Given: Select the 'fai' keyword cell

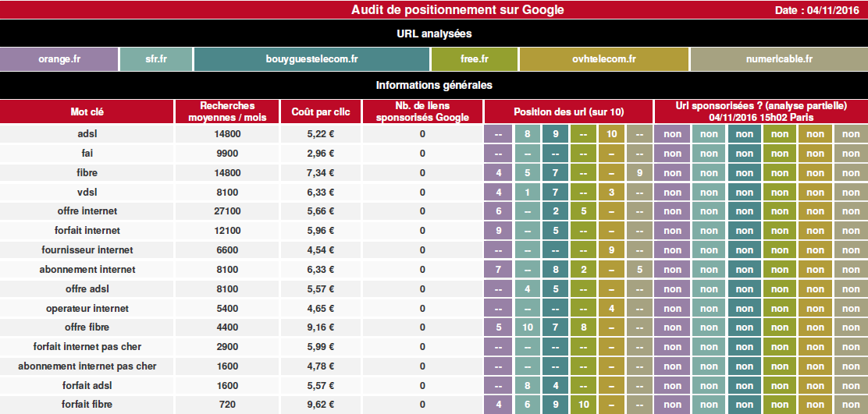Looking at the screenshot, I should tap(87, 153).
